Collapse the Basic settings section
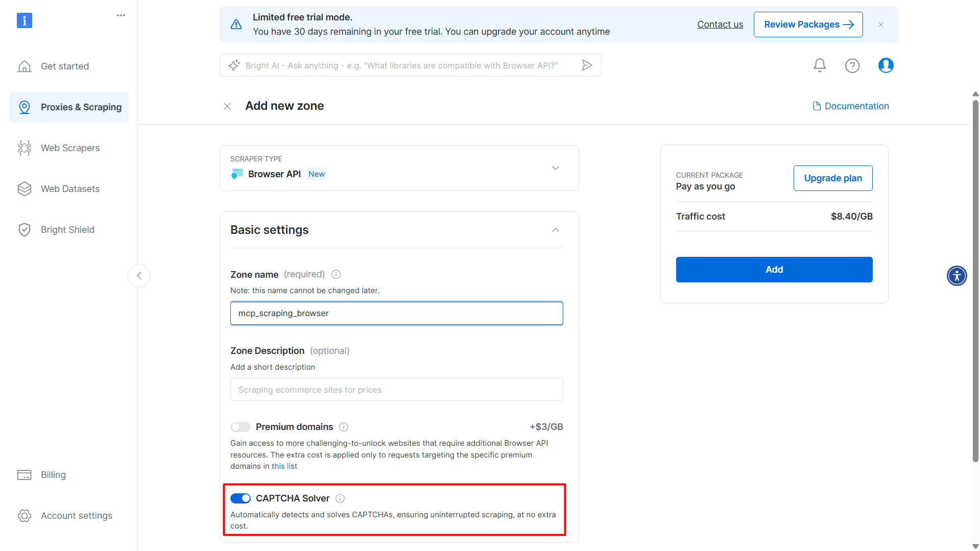Viewport: 980px width, 551px height. pyautogui.click(x=556, y=230)
